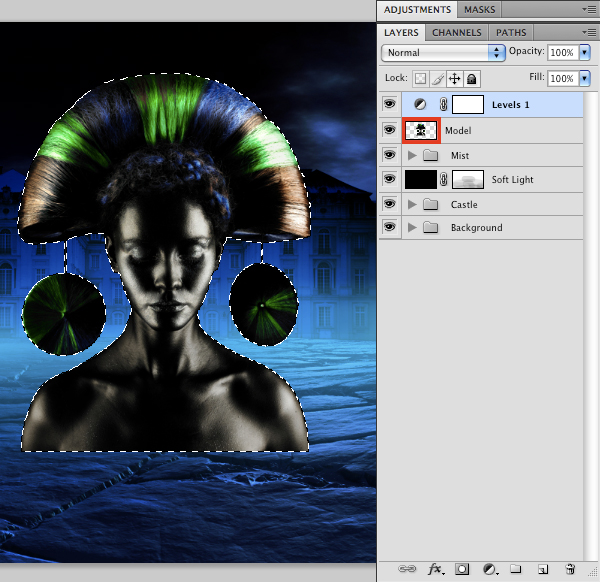Expand the Castle group
Screen dimensions: 600x582
tap(412, 204)
